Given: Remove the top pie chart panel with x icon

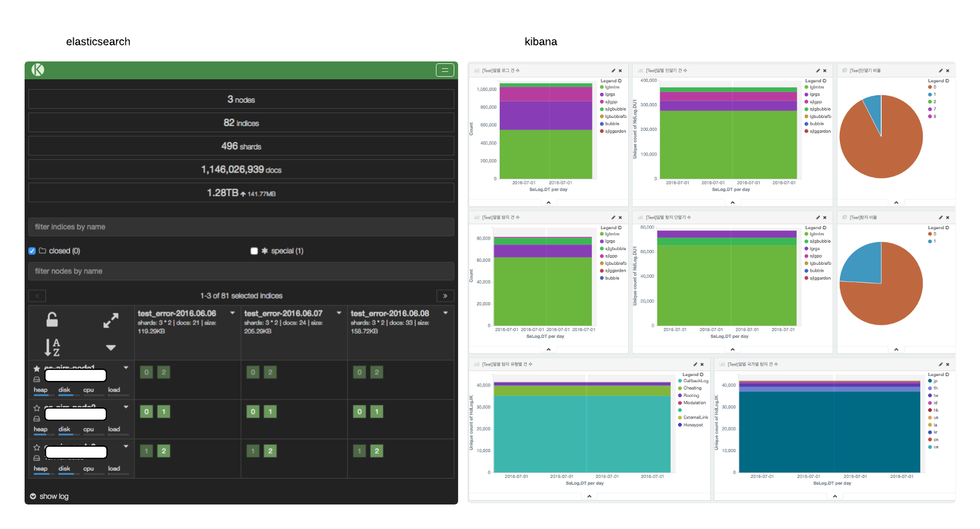Looking at the screenshot, I should point(948,71).
